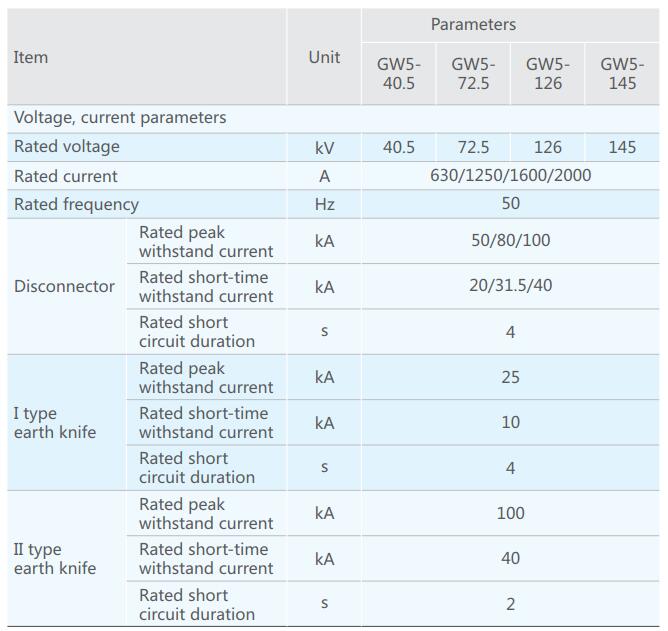The image size is (668, 631).
Task: Click the GW5-145 model column header
Action: (622, 73)
